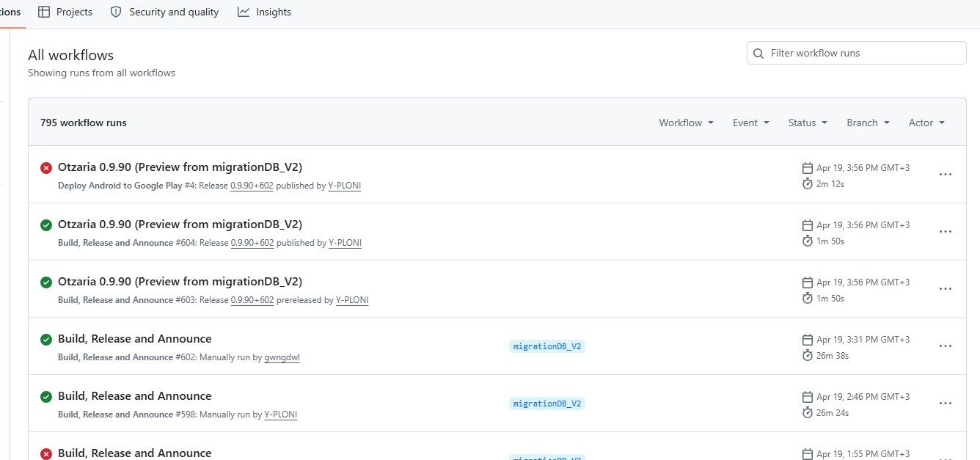This screenshot has height=460, width=980.
Task: Open Y-PLONI profile in run #603 prereleased row
Action: [x=352, y=300]
